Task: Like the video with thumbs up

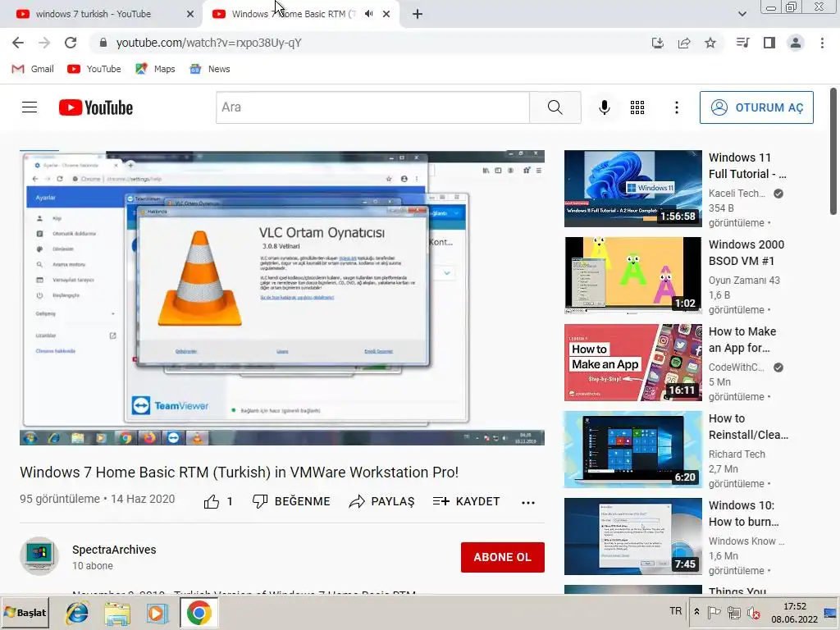Action: point(218,501)
